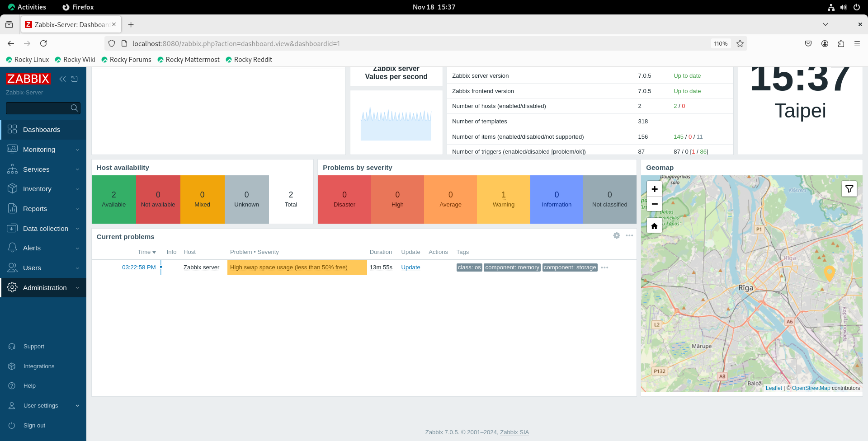The width and height of the screenshot is (868, 441).
Task: Click the yellow Warning severity tile
Action: 504,199
